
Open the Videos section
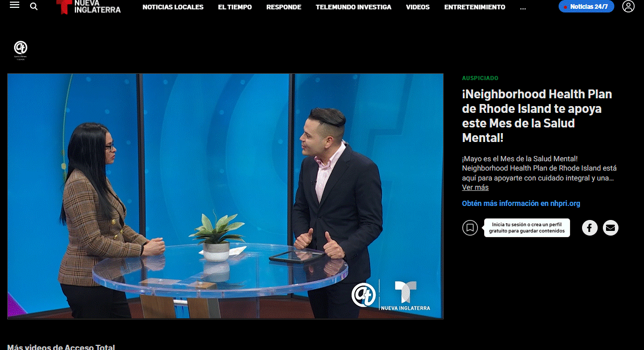418,7
